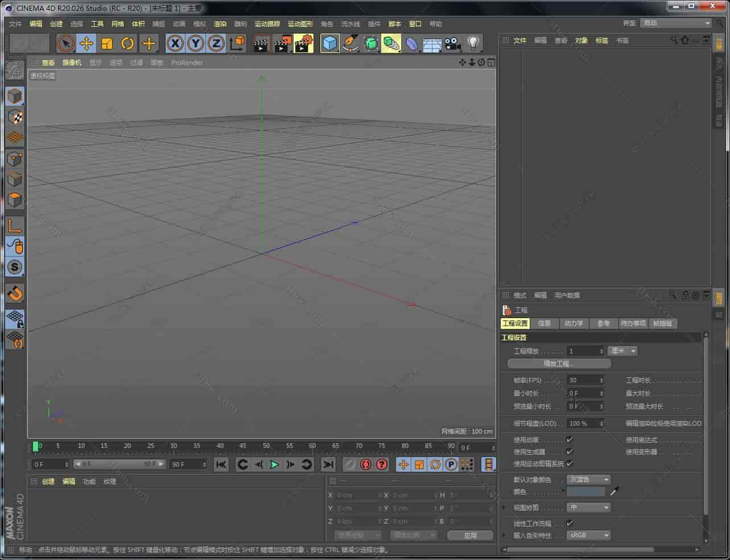The height and width of the screenshot is (560, 730).
Task: Activate the Move tool in top toolbar
Action: 86,43
